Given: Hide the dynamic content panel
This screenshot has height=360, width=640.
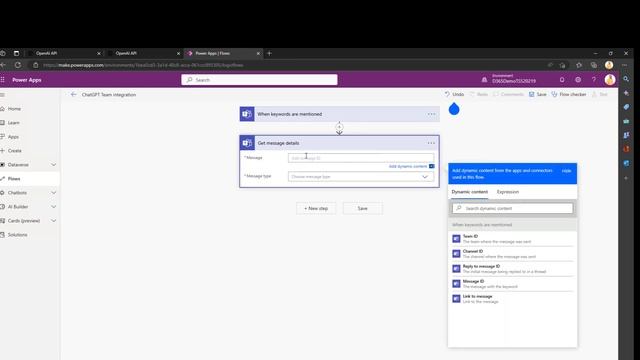Looking at the screenshot, I should point(566,171).
